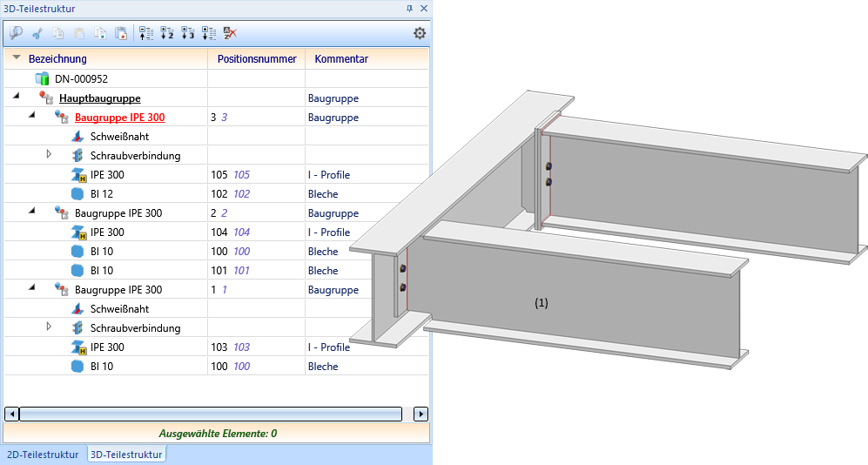
Task: Click the Bleche comment in Bl 12 row
Action: (x=323, y=193)
